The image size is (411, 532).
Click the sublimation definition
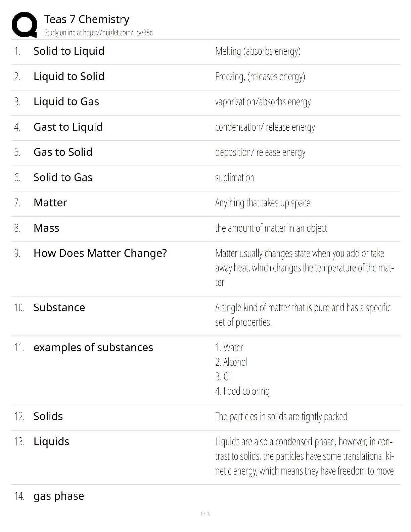(x=235, y=178)
